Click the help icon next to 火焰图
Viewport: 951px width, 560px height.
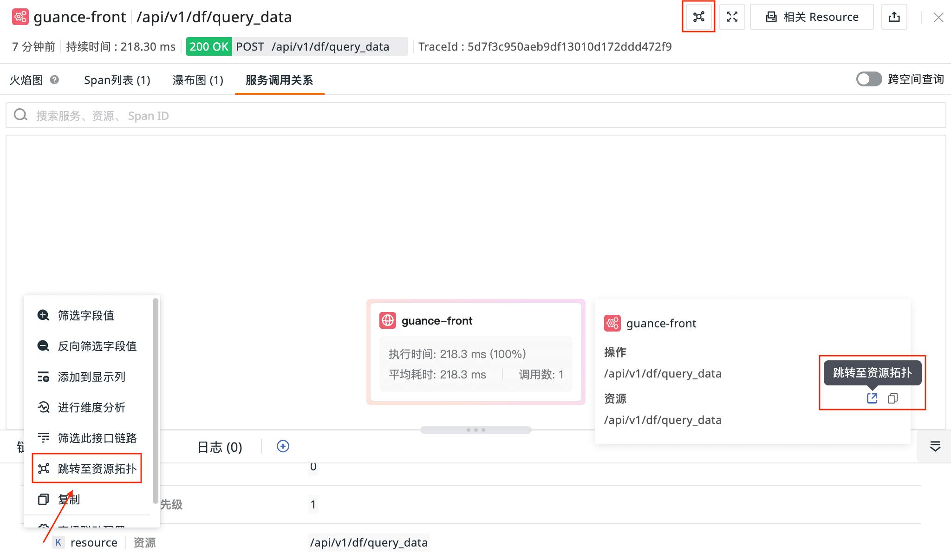(54, 79)
